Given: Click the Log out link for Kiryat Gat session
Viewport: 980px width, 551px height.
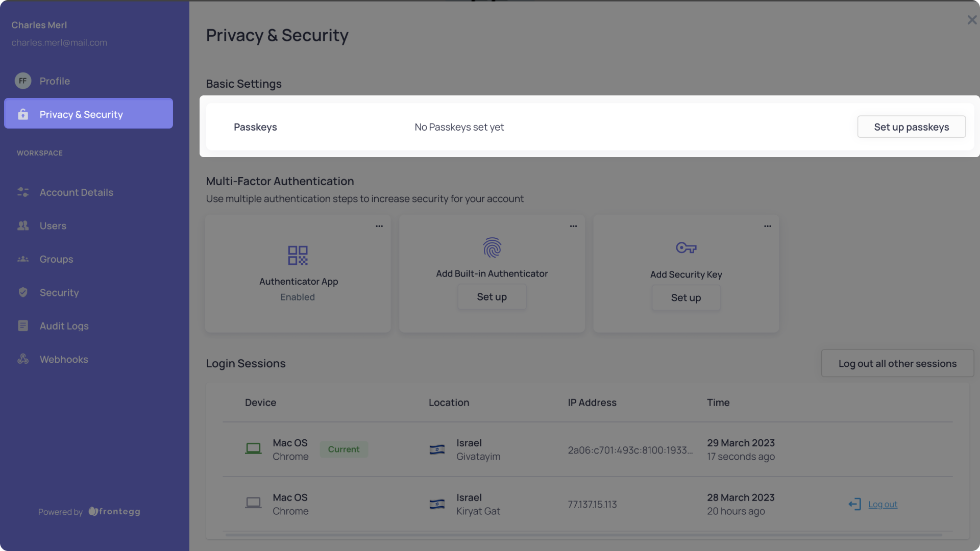Looking at the screenshot, I should click(x=883, y=504).
